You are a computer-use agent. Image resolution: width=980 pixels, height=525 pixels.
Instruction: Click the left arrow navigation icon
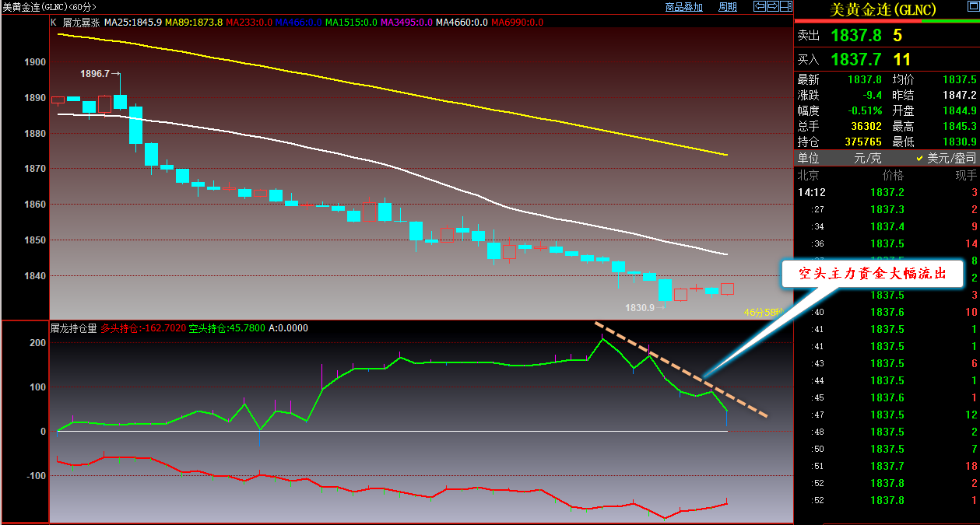click(760, 7)
